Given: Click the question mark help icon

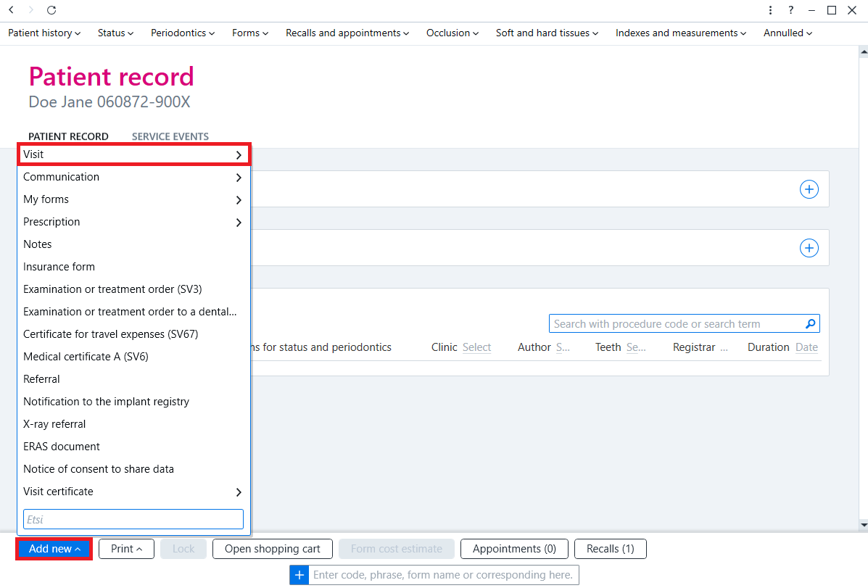Looking at the screenshot, I should [790, 10].
